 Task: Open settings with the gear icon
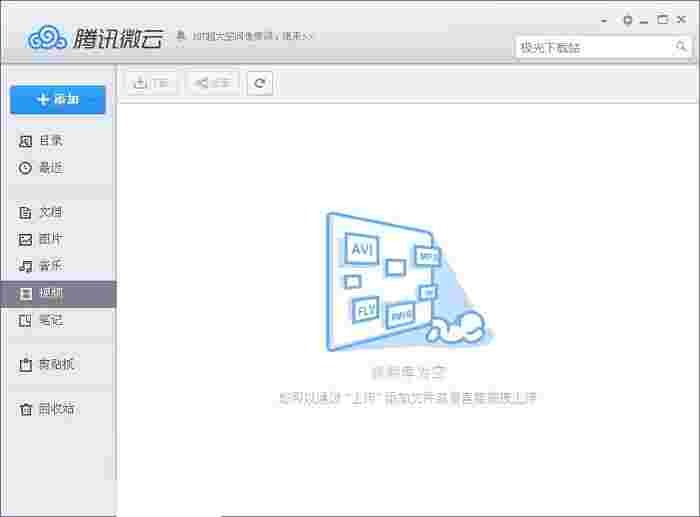point(628,21)
